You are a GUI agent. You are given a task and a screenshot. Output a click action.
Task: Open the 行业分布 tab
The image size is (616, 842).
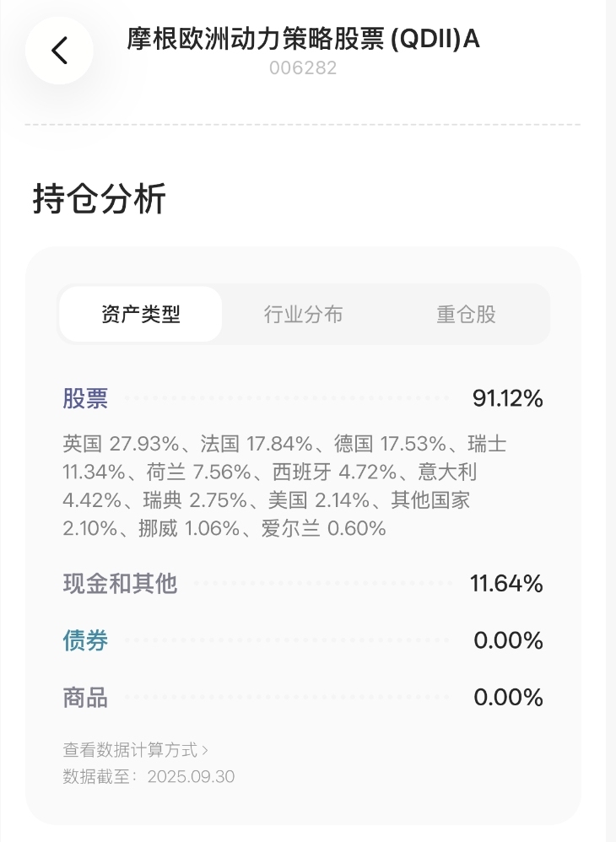tap(303, 315)
